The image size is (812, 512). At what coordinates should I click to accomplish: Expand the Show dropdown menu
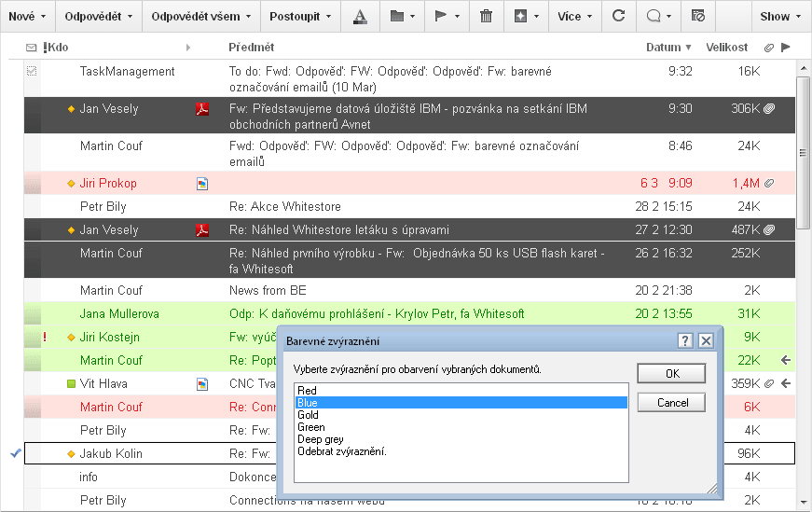pyautogui.click(x=780, y=16)
